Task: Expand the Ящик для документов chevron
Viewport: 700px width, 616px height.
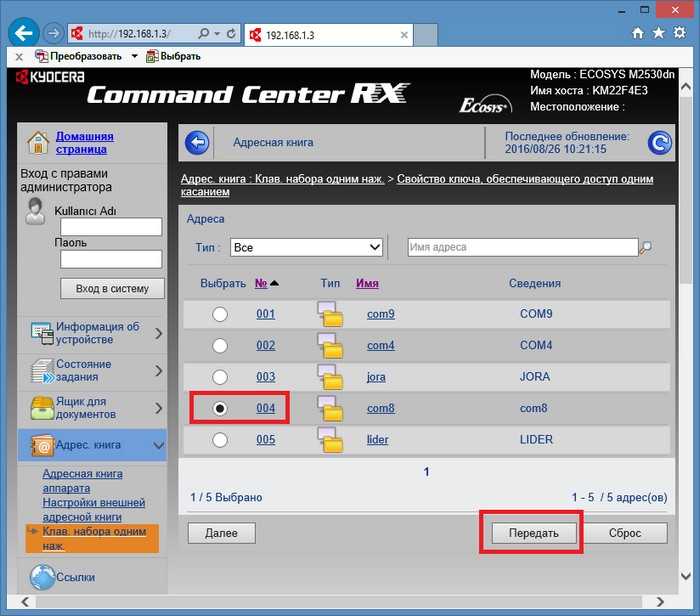Action: click(x=158, y=408)
